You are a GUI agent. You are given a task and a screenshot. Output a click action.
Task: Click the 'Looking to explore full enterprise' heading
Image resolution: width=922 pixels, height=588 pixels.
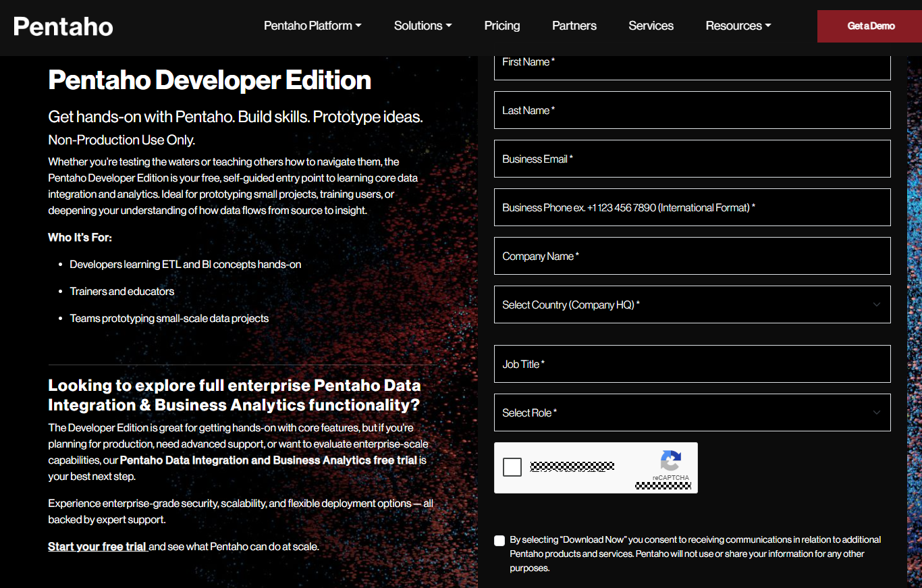point(234,395)
